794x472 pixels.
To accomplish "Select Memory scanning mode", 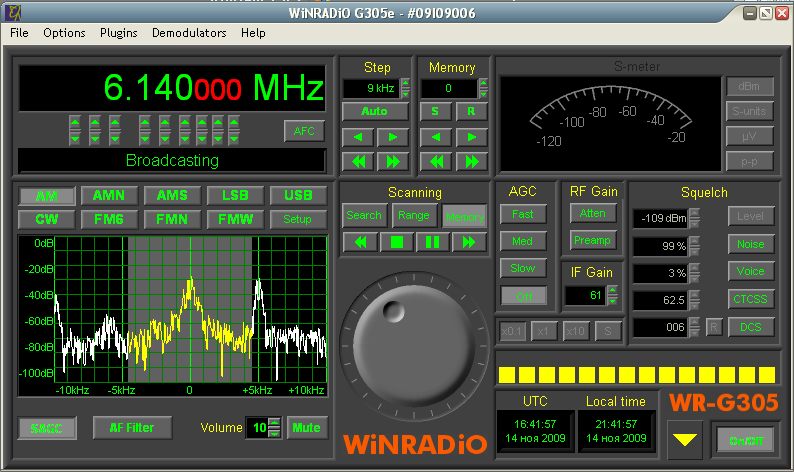I will (464, 216).
